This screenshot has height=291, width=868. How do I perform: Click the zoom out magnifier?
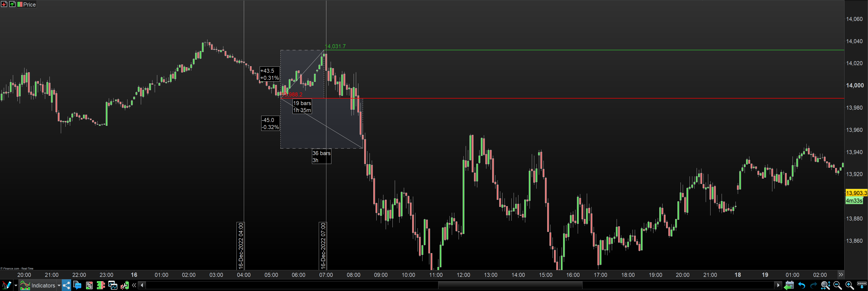point(837,285)
